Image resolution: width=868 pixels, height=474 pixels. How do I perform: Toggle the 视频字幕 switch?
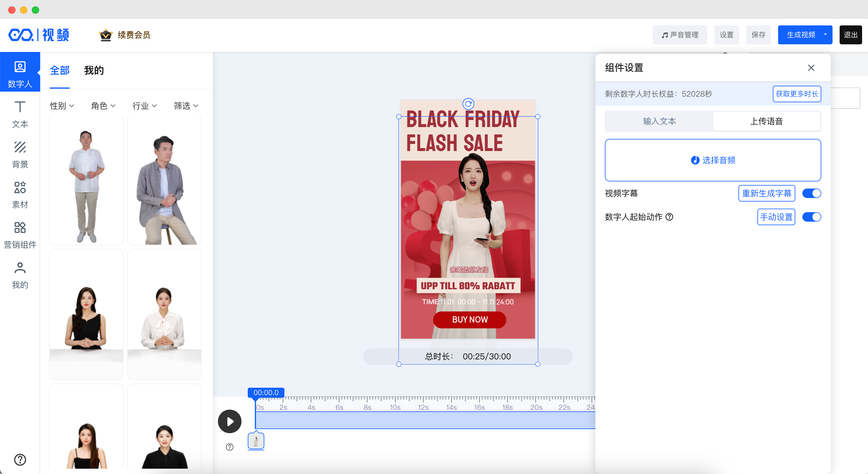pos(812,193)
